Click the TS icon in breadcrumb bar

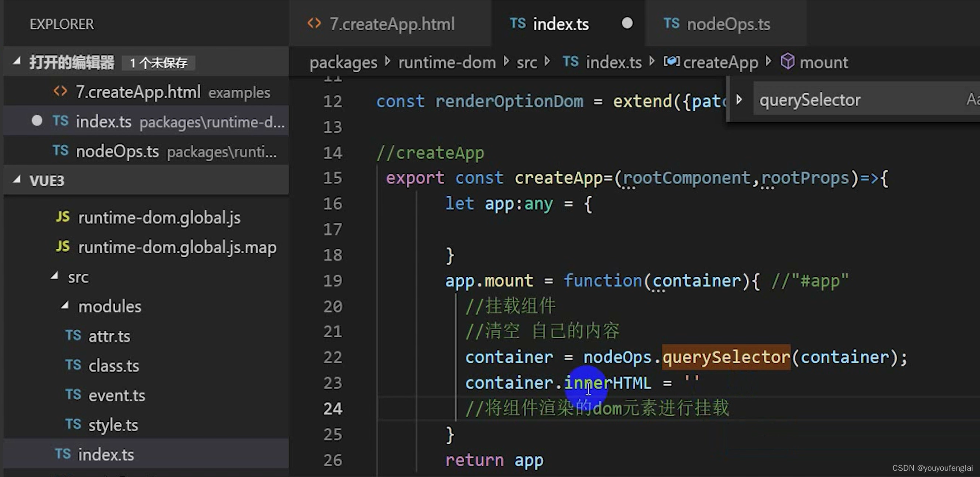pos(570,61)
